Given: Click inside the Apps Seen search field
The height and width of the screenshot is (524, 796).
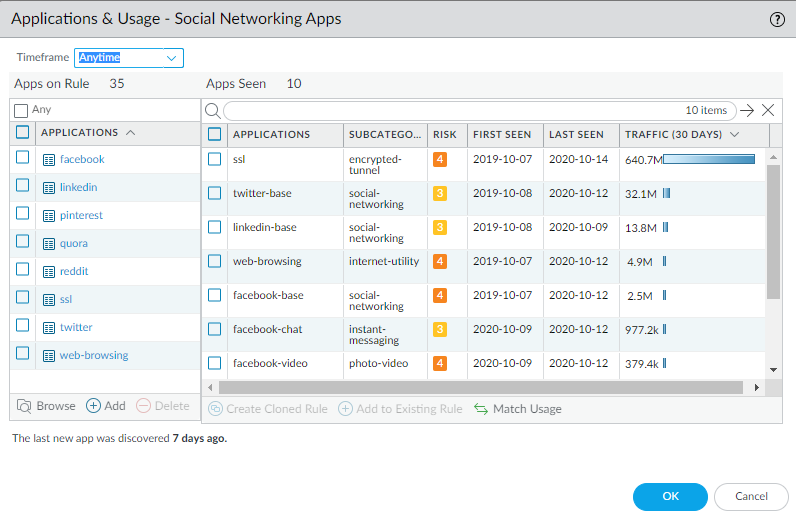Looking at the screenshot, I should 450,111.
